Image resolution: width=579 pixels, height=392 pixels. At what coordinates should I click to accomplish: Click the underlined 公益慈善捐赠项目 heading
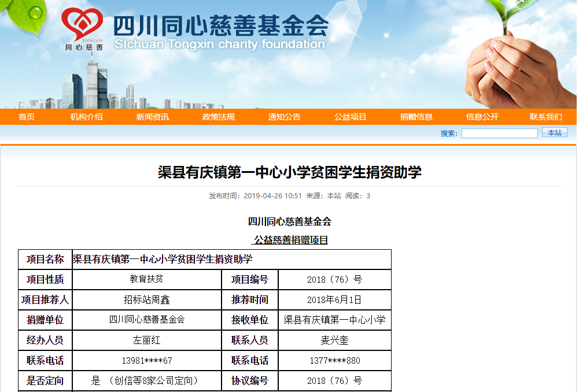291,240
